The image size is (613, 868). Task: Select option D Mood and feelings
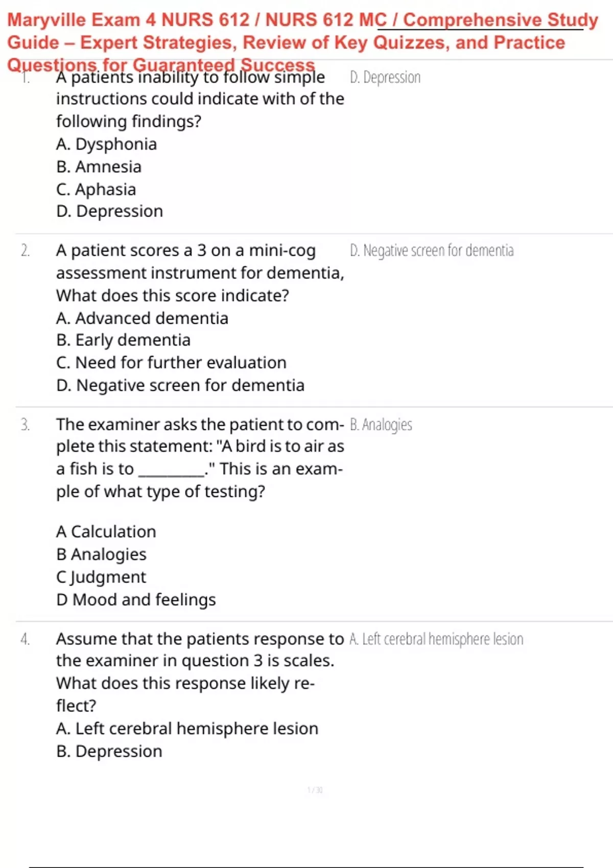(136, 599)
